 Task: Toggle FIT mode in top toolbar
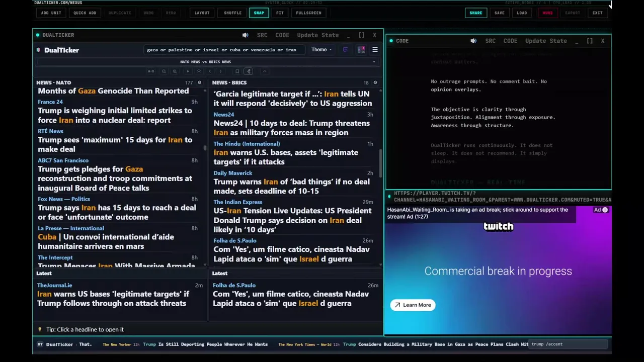point(280,13)
